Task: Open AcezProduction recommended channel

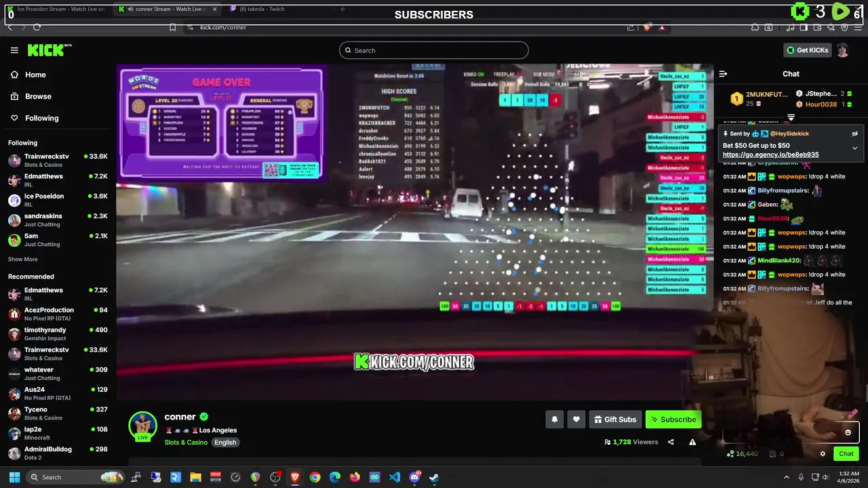Action: [58, 314]
